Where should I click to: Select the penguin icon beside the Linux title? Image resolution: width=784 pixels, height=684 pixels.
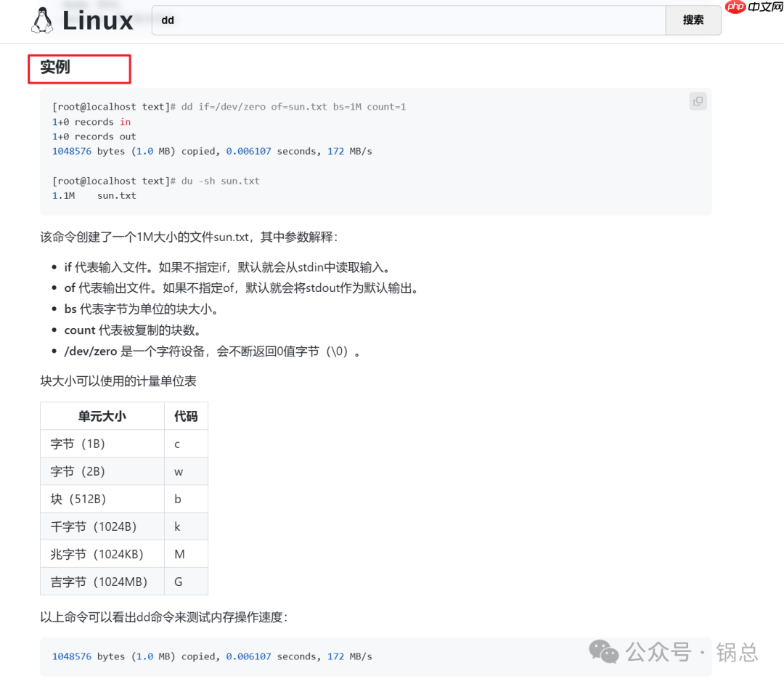[x=42, y=20]
